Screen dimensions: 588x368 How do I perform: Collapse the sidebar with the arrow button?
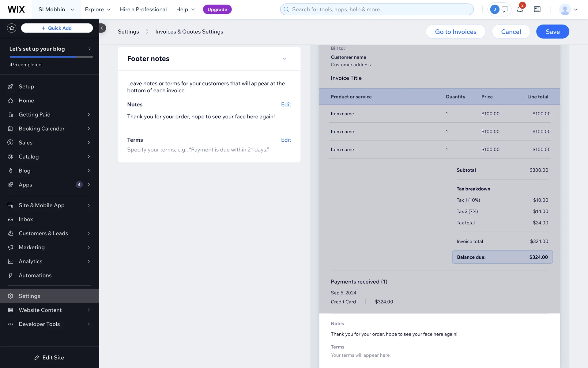pyautogui.click(x=102, y=28)
